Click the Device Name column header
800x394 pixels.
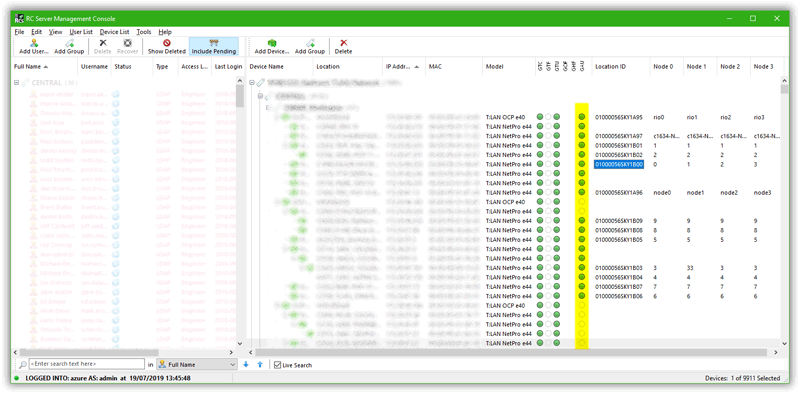[280, 66]
